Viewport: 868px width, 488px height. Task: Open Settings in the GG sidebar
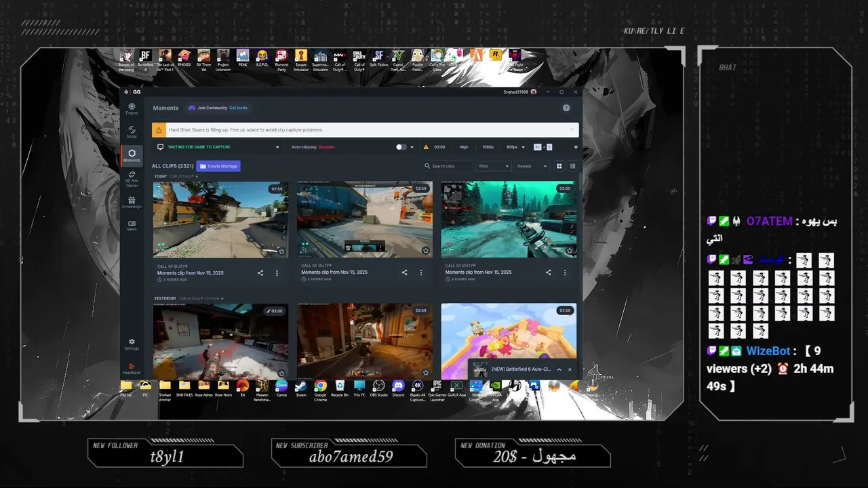click(x=132, y=344)
